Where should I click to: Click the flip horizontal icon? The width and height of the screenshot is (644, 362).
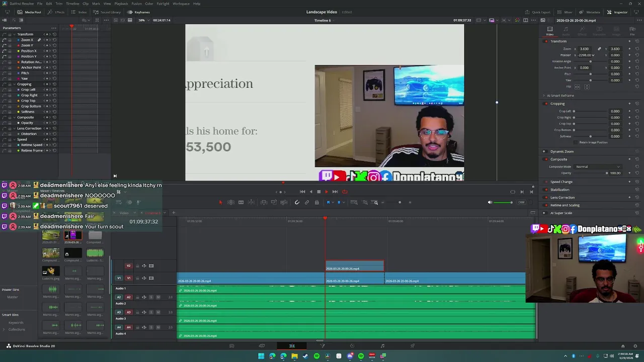point(577,87)
